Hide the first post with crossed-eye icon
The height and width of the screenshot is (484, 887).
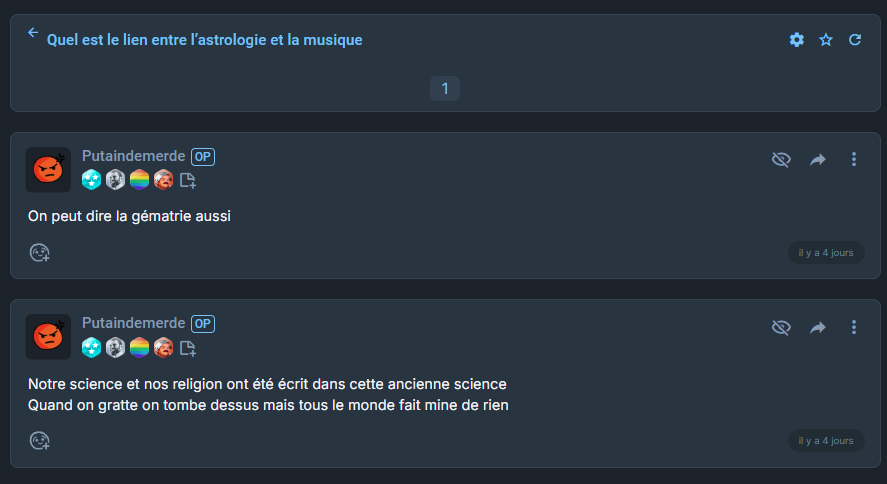[782, 160]
